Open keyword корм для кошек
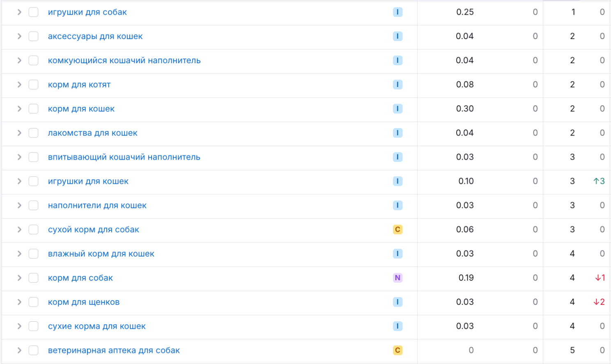 pyautogui.click(x=81, y=109)
